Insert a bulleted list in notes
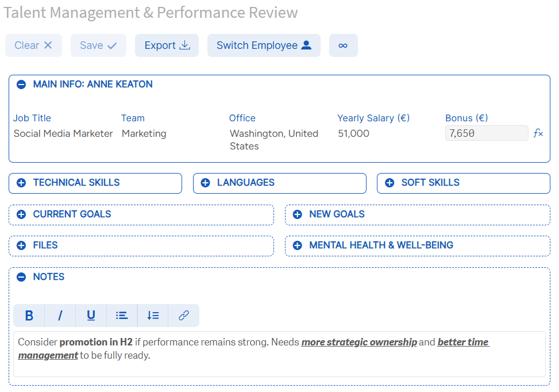559x392 pixels. point(122,316)
